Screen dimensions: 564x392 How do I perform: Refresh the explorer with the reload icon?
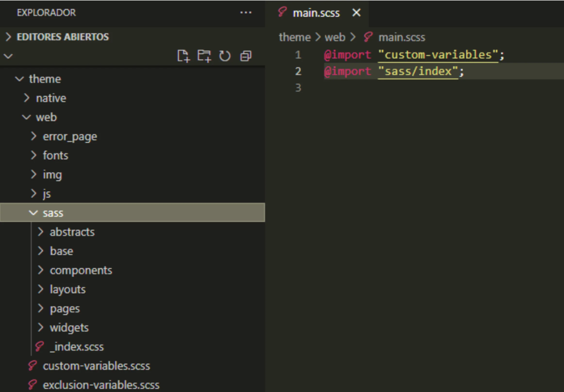coord(225,56)
